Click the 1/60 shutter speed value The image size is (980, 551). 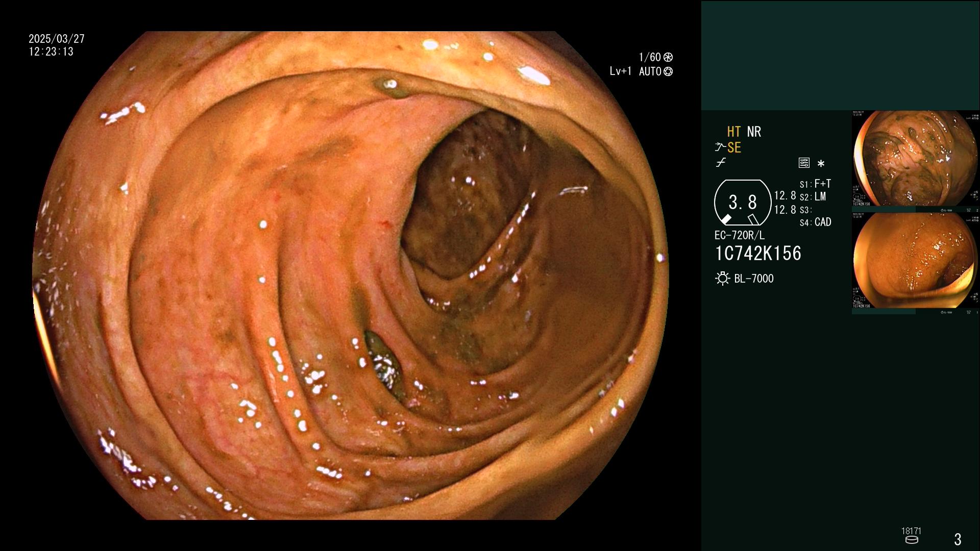click(x=650, y=57)
